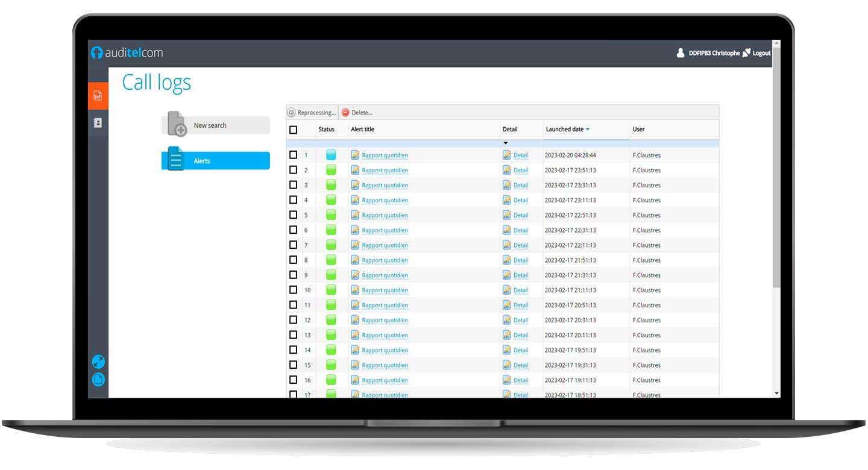
Task: Open the Alerts menu item
Action: pyautogui.click(x=216, y=161)
